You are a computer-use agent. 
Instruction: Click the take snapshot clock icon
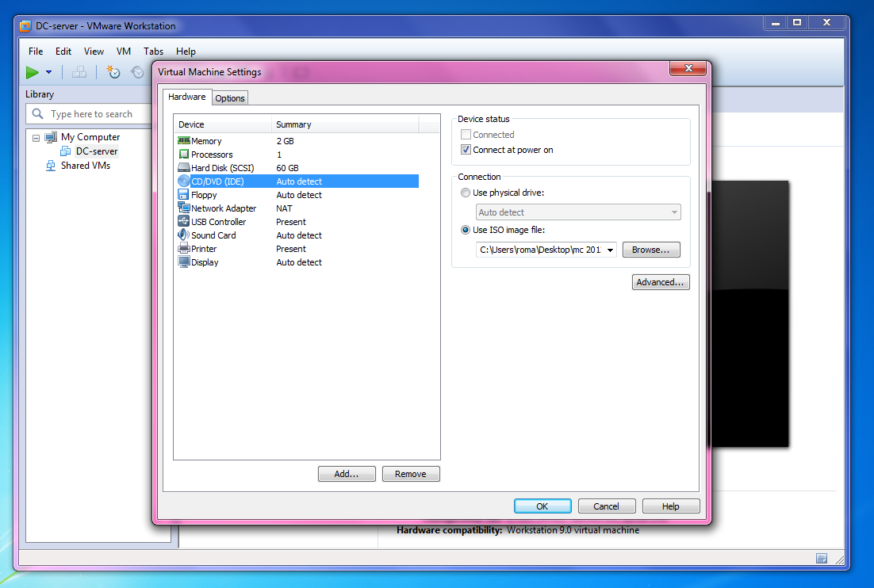coord(113,72)
